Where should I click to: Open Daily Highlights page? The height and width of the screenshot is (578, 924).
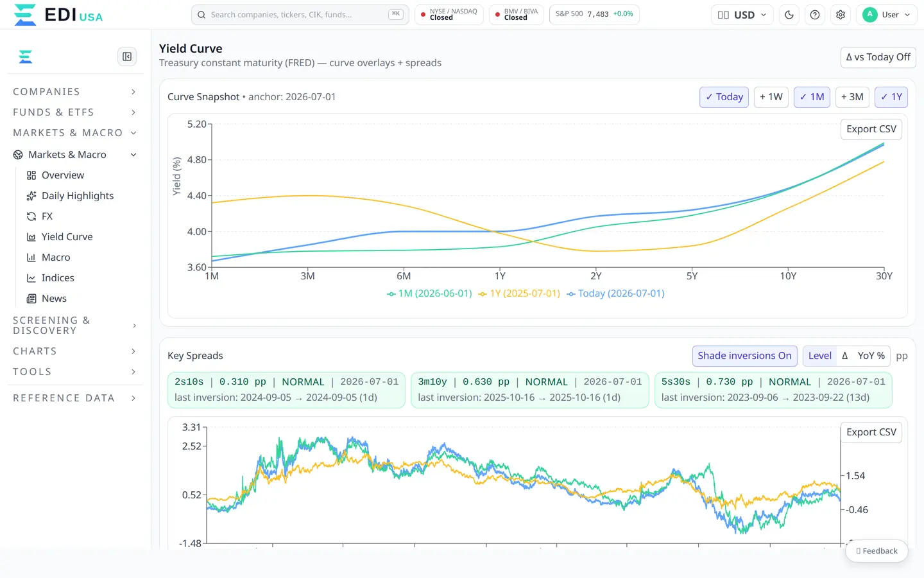(77, 196)
